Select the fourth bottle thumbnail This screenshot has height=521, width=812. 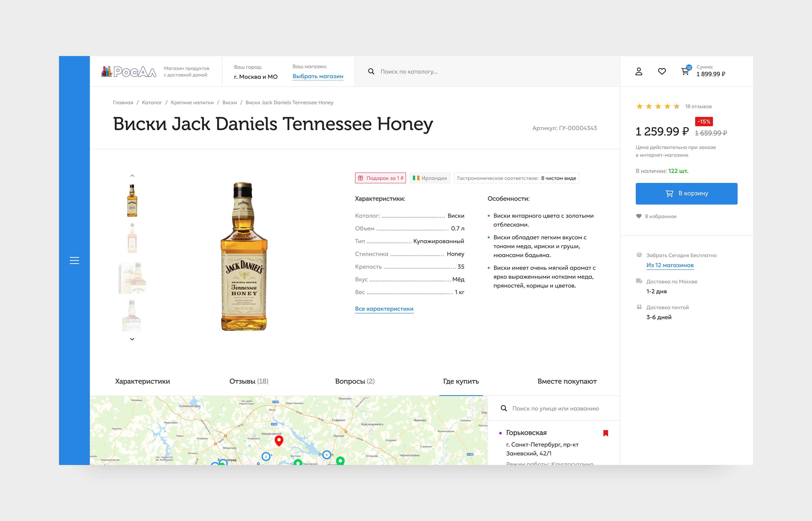point(131,315)
